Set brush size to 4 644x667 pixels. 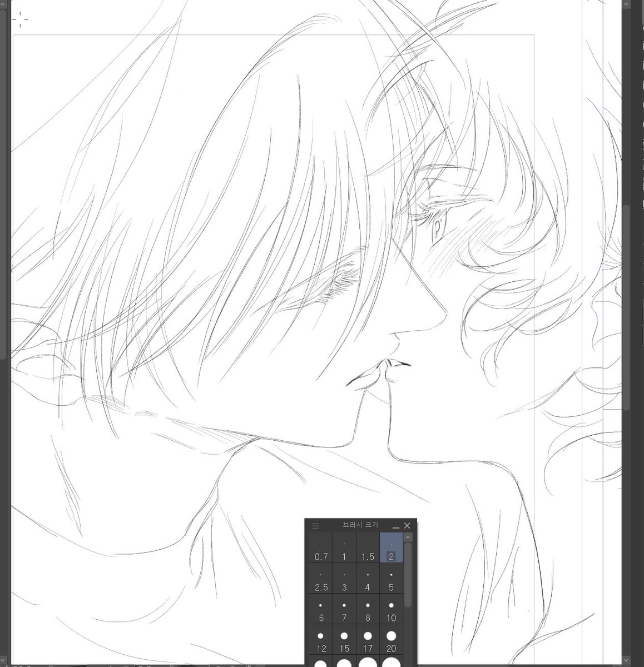368,578
